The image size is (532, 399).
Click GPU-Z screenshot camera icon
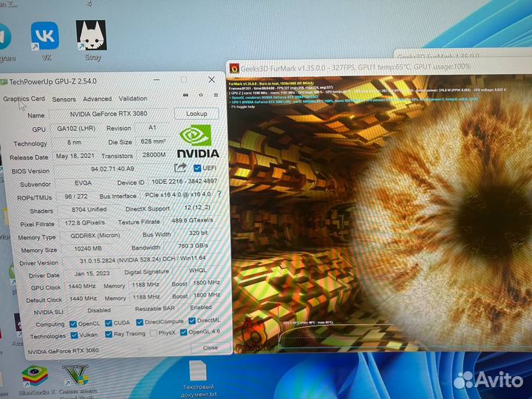point(185,95)
